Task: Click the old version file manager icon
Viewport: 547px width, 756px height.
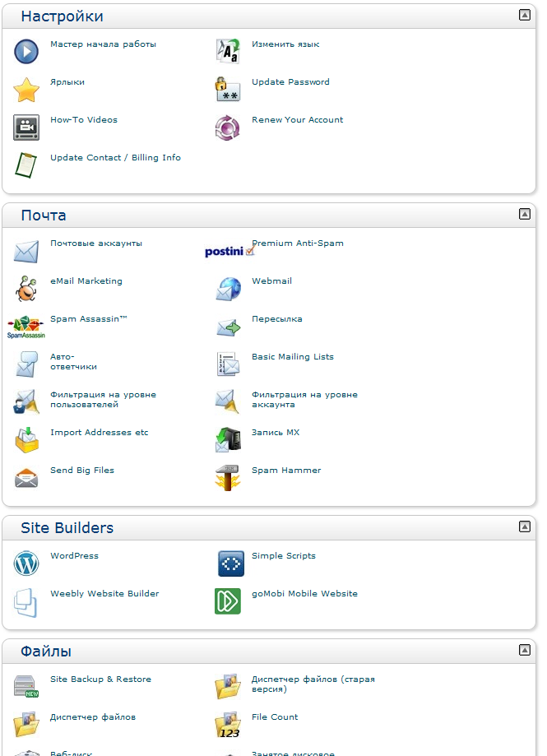Action: click(x=228, y=687)
